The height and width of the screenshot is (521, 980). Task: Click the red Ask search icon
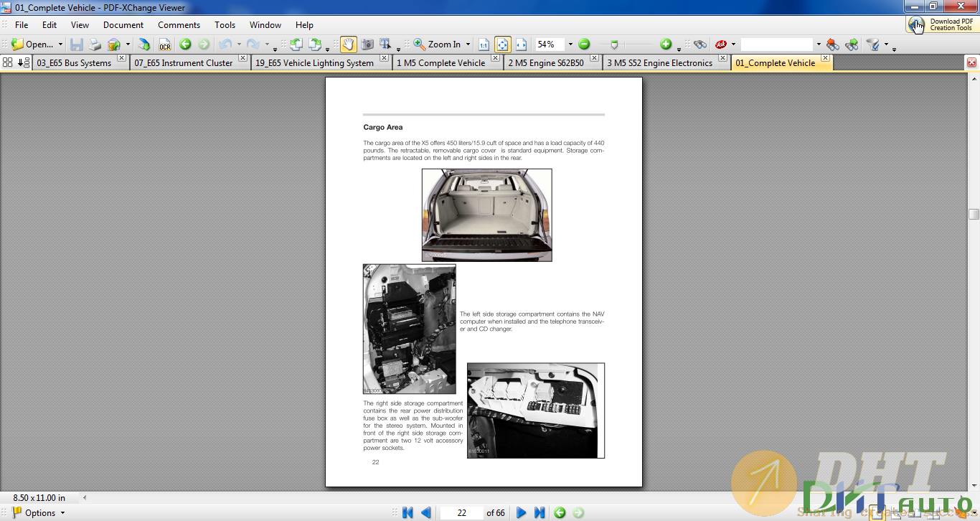tap(721, 44)
